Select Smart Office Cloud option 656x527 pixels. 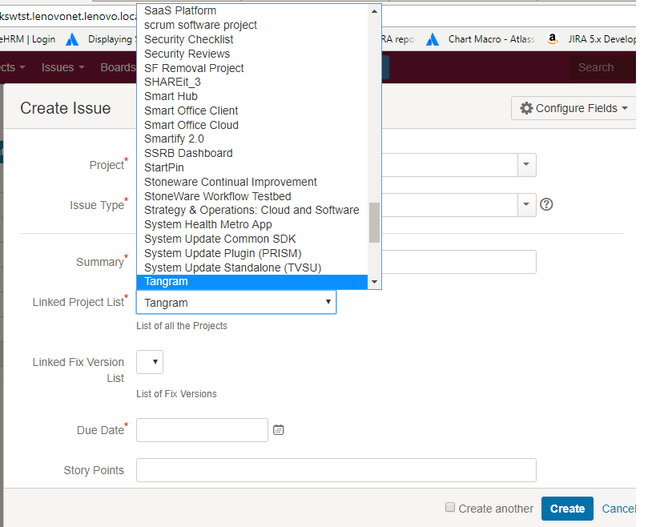pyautogui.click(x=252, y=125)
